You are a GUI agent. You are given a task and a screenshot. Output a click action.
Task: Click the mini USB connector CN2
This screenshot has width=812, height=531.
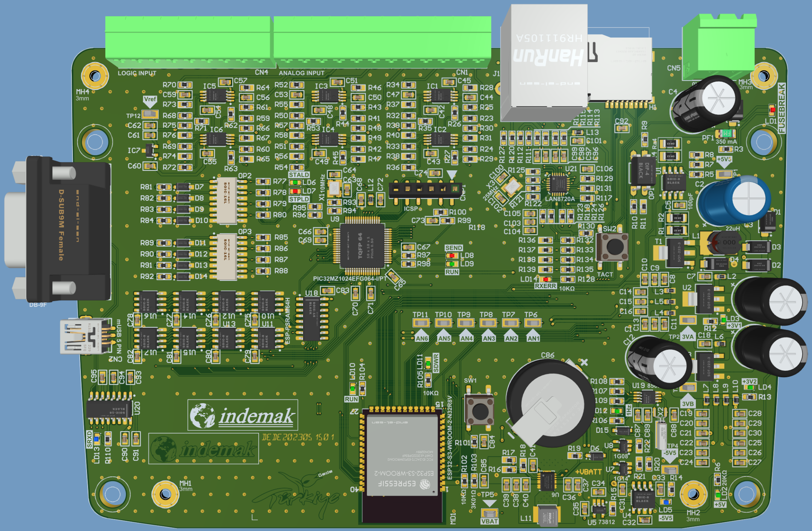click(85, 337)
